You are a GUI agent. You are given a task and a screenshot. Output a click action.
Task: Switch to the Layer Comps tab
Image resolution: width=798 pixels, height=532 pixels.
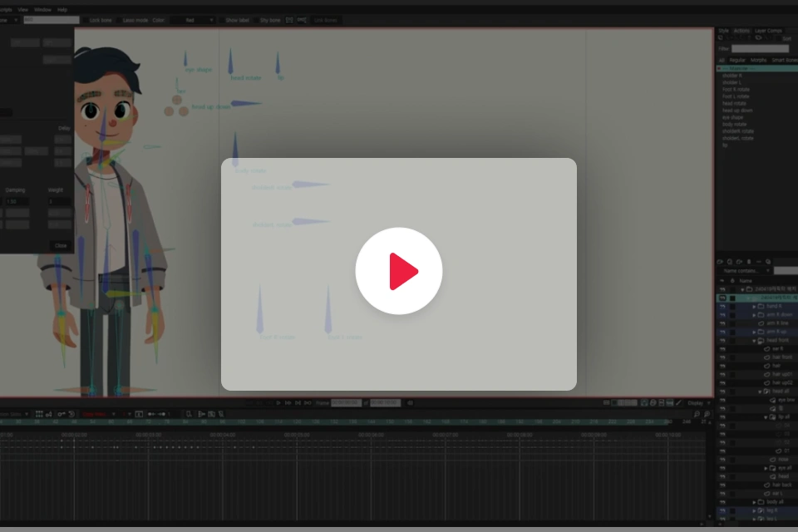[x=768, y=31]
